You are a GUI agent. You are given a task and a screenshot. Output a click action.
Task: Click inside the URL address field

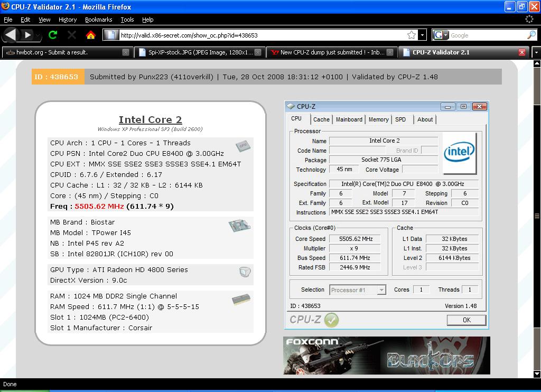[262, 35]
